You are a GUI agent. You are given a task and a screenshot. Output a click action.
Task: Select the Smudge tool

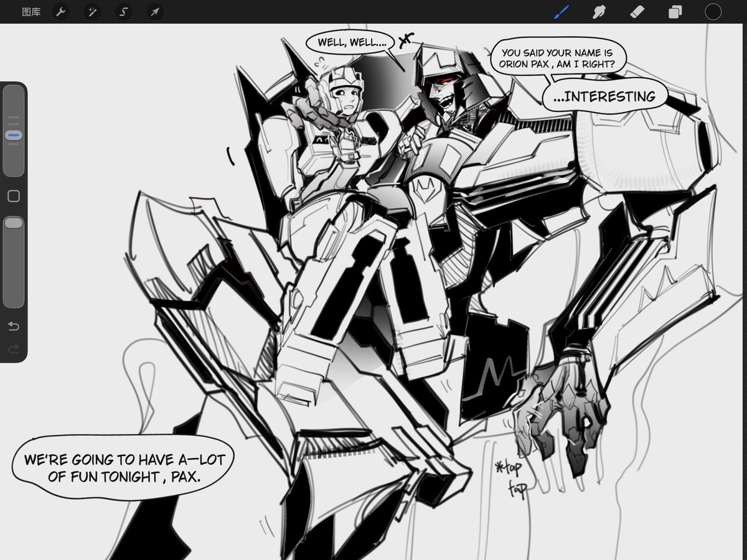(599, 12)
